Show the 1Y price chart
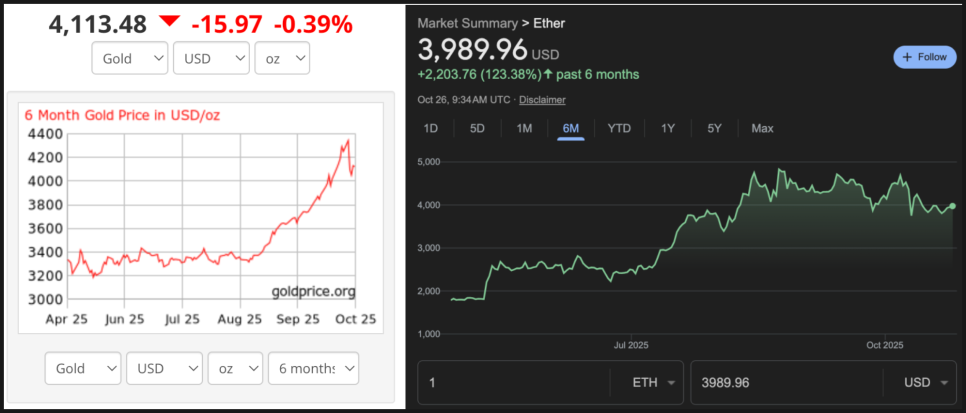Viewport: 966px width, 413px height. (x=668, y=128)
